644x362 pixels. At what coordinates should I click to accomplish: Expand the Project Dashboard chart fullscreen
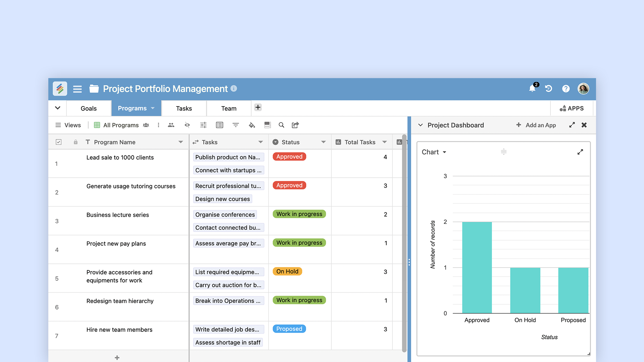580,152
